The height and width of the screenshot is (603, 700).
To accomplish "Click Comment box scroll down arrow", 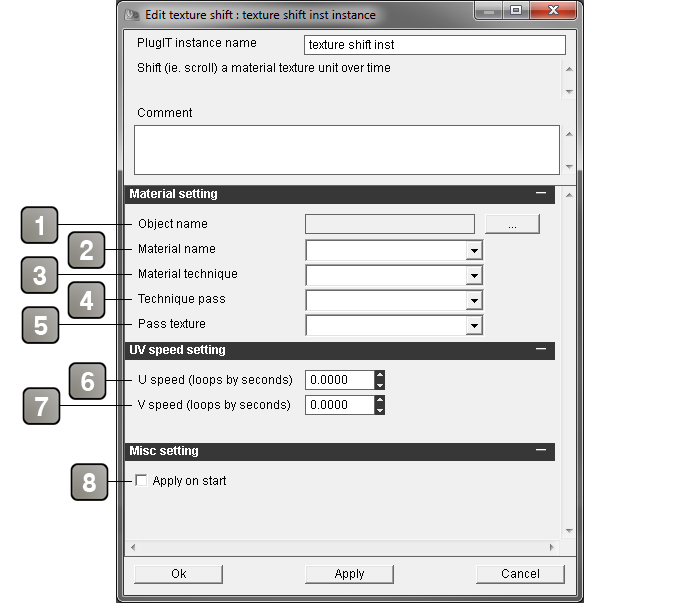I will coord(569,166).
